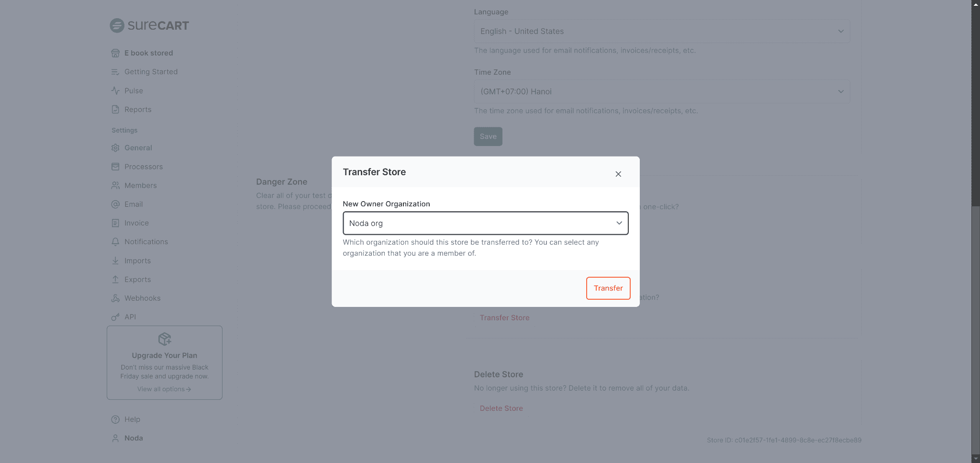Click the Reports document icon
980x463 pixels.
coord(115,110)
